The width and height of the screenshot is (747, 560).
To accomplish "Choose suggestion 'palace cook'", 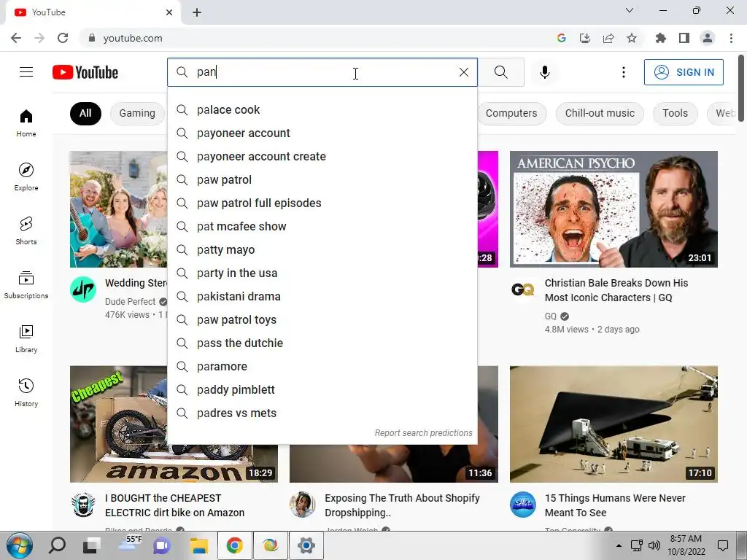I will pos(322,110).
